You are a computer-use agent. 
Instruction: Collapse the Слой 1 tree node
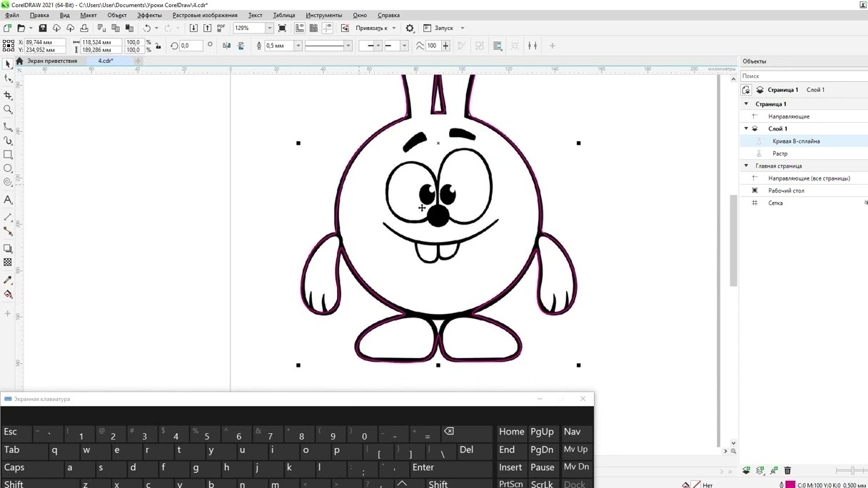746,128
